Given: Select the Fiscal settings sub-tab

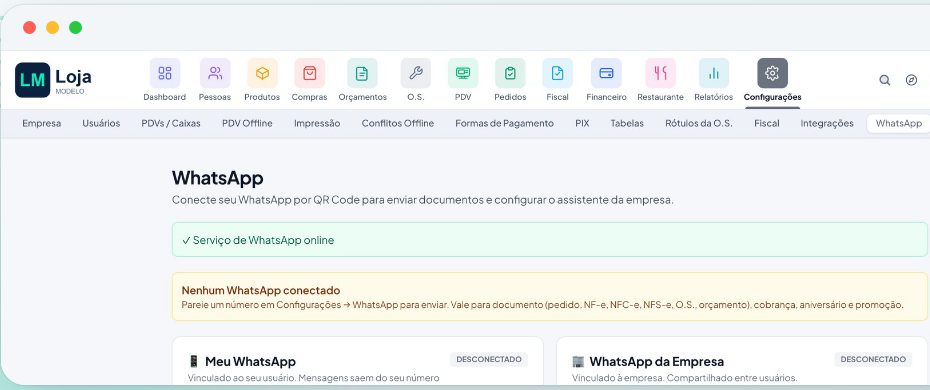Looking at the screenshot, I should click(767, 123).
